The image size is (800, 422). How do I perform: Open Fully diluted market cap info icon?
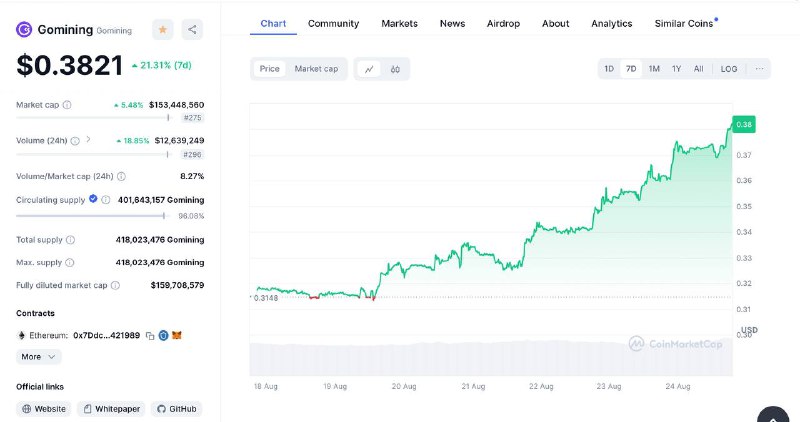(115, 285)
